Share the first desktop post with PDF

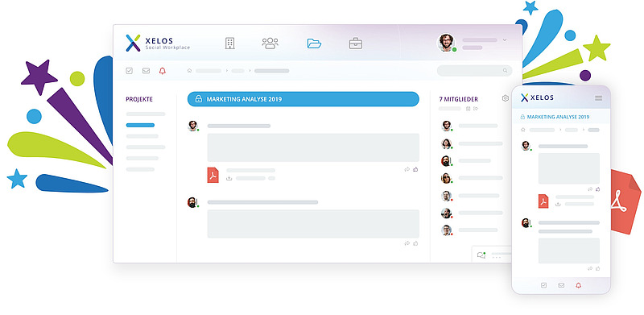point(407,169)
